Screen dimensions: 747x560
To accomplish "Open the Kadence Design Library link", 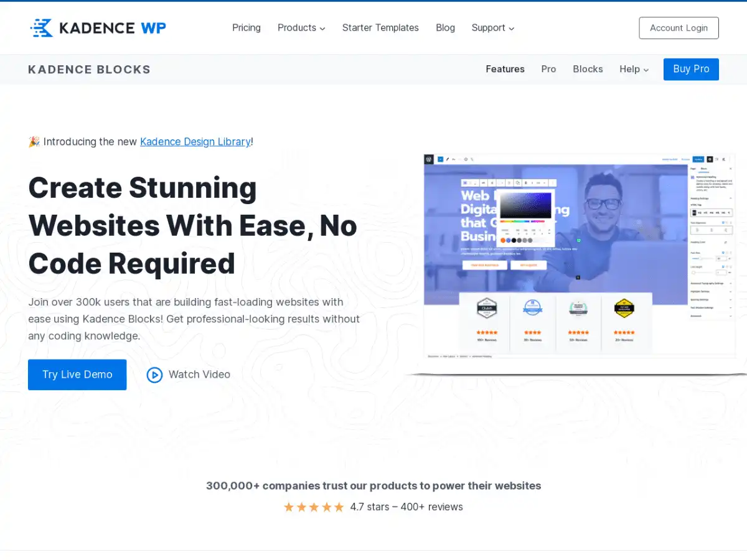I will point(195,142).
